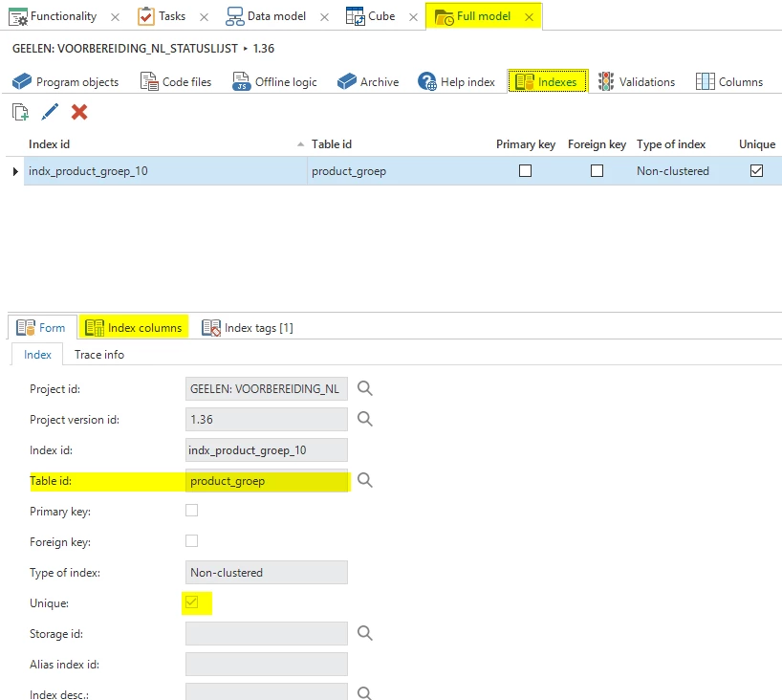Image resolution: width=782 pixels, height=700 pixels.
Task: Click the Table id form field
Action: pos(267,480)
